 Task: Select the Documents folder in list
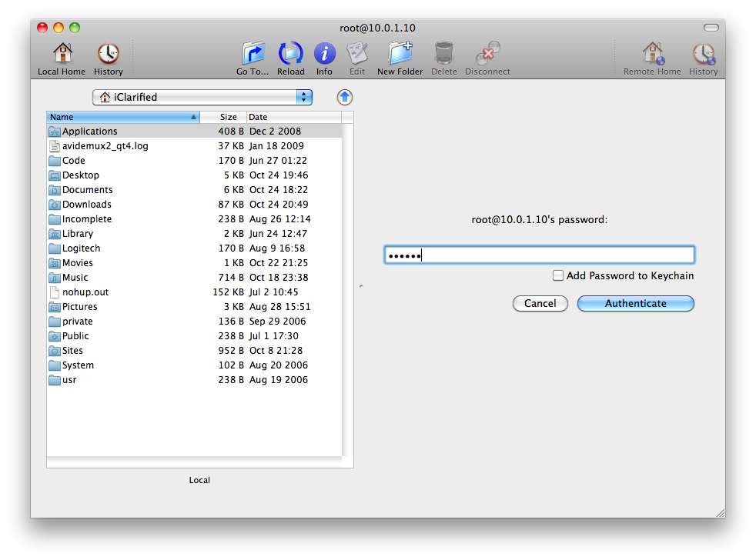click(x=87, y=190)
